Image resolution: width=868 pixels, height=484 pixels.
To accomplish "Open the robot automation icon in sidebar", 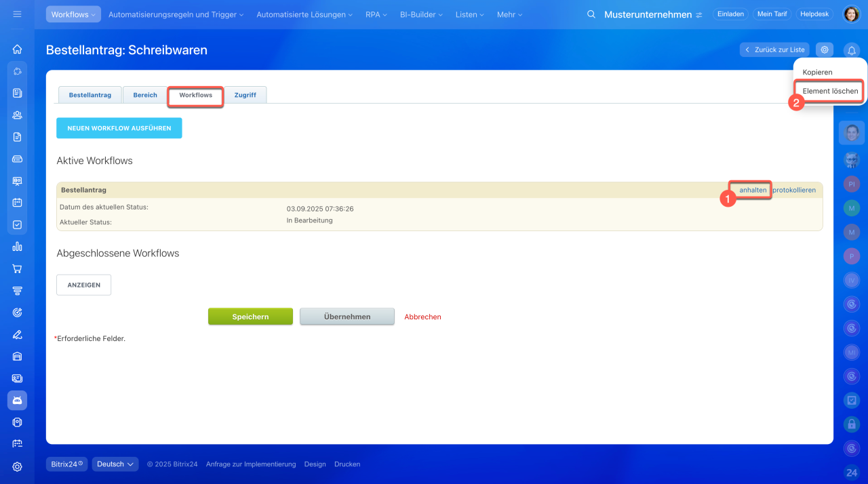I will pos(17,401).
